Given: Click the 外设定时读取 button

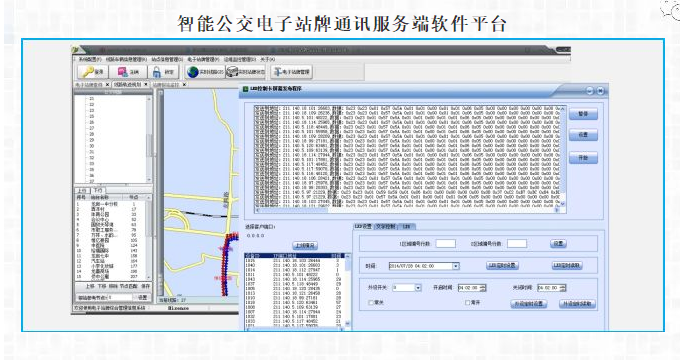Looking at the screenshot, I should coord(577,304).
